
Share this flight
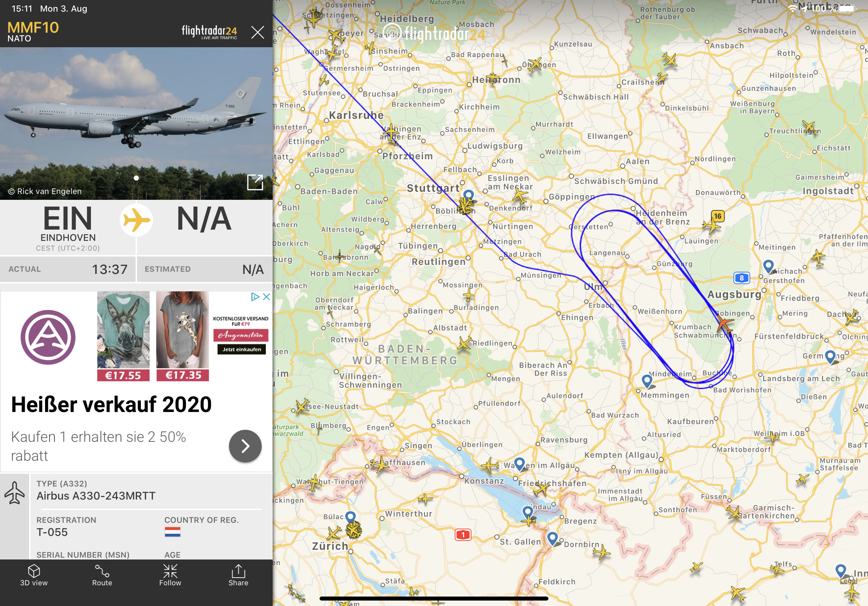[238, 576]
